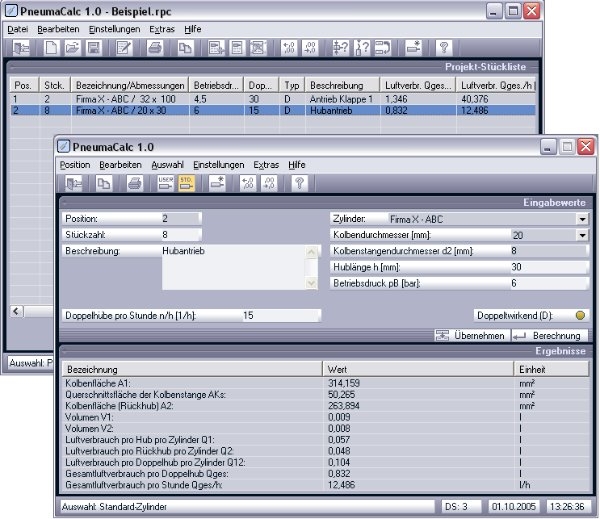
Task: Click the Übernehmen button
Action: pyautogui.click(x=471, y=336)
